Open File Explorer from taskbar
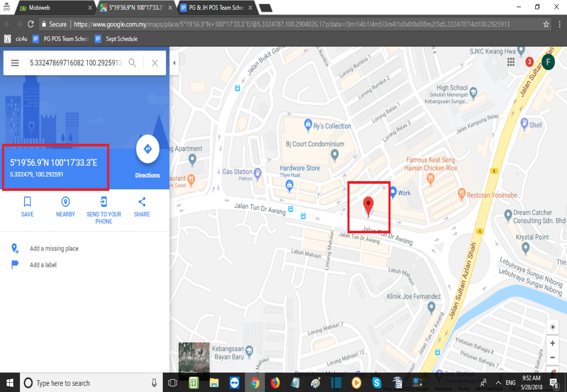 pos(214,383)
